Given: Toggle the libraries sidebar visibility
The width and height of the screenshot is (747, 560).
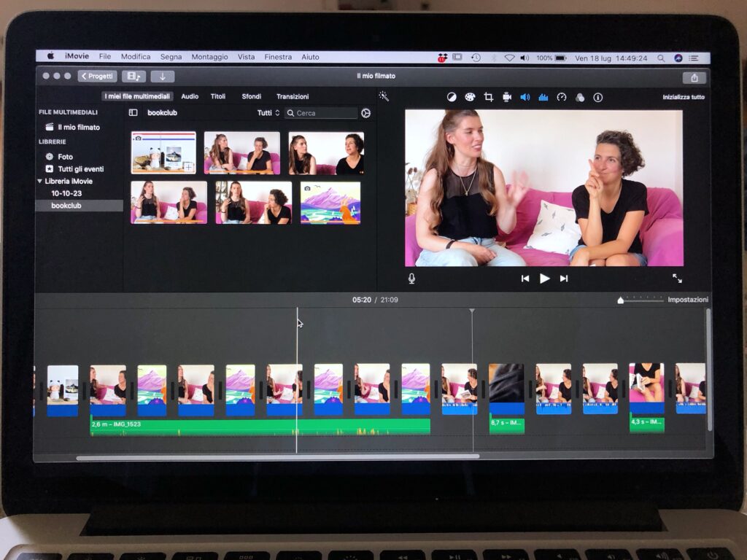Looking at the screenshot, I should [133, 113].
